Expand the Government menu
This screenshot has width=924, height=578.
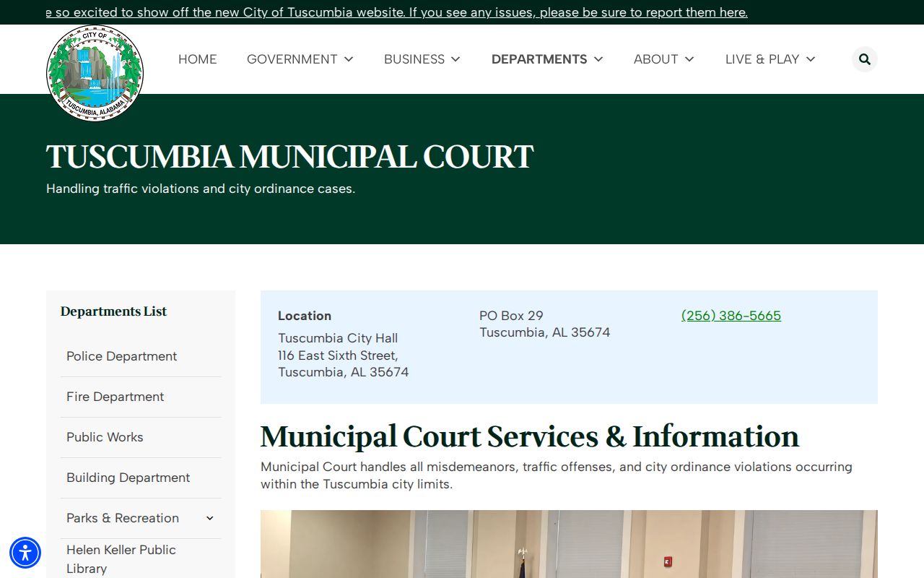(x=300, y=59)
